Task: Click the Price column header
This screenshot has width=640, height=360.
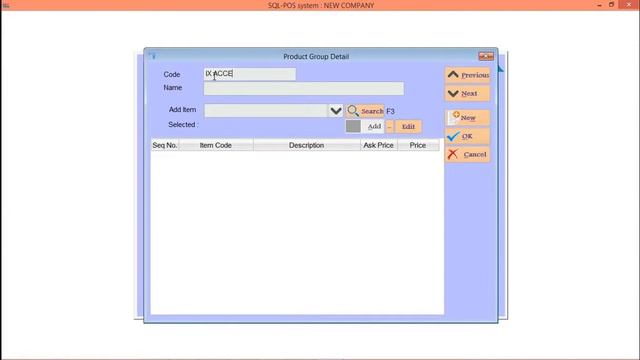Action: [x=418, y=145]
